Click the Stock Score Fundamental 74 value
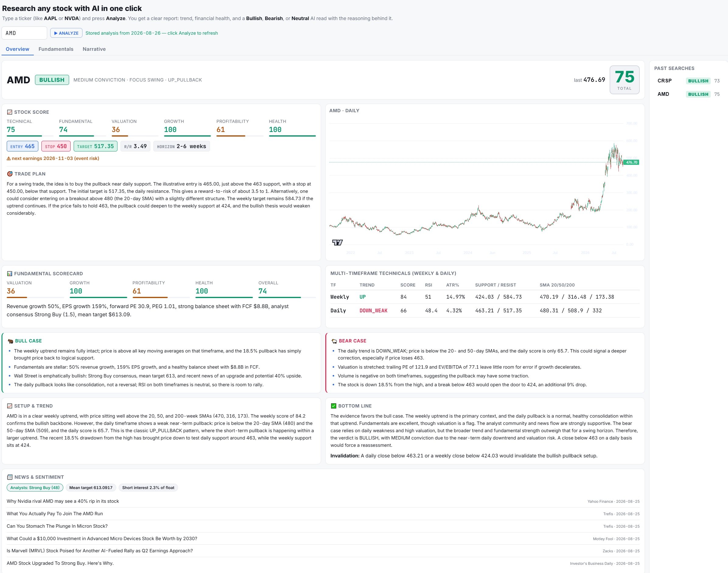 point(63,130)
